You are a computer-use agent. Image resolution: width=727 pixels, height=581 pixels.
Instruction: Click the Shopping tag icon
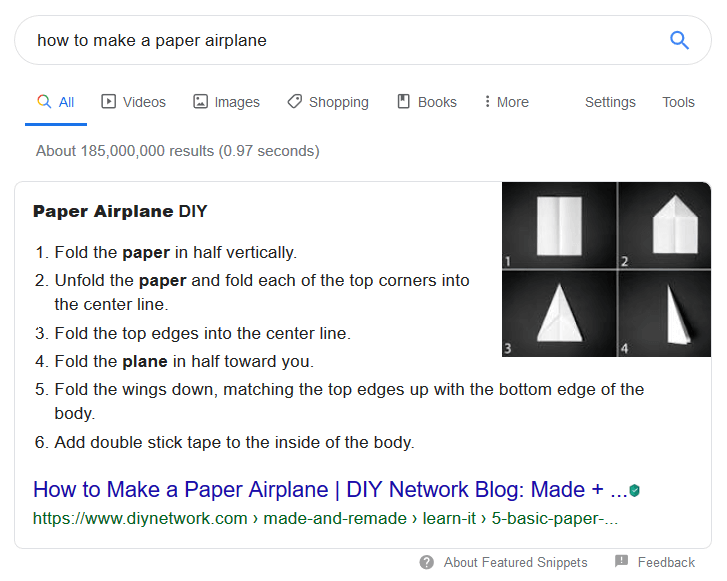(x=294, y=102)
